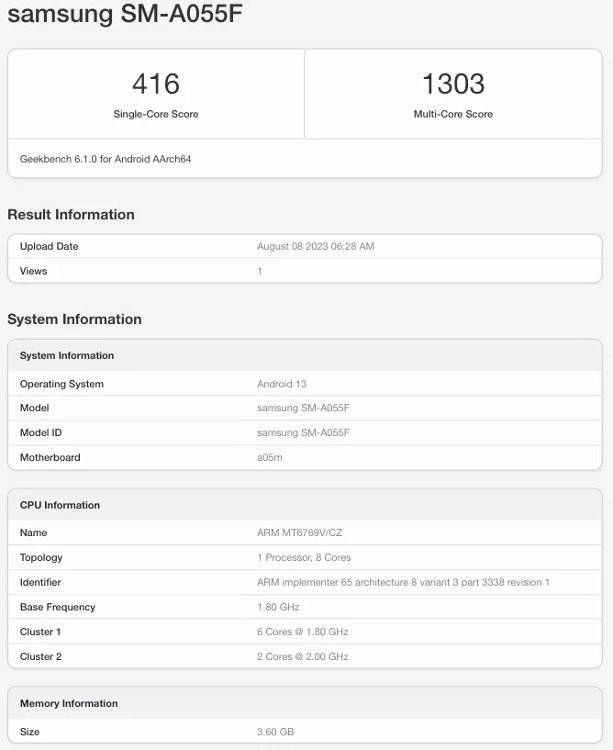
Task: Click the Result Information heading
Action: (71, 215)
